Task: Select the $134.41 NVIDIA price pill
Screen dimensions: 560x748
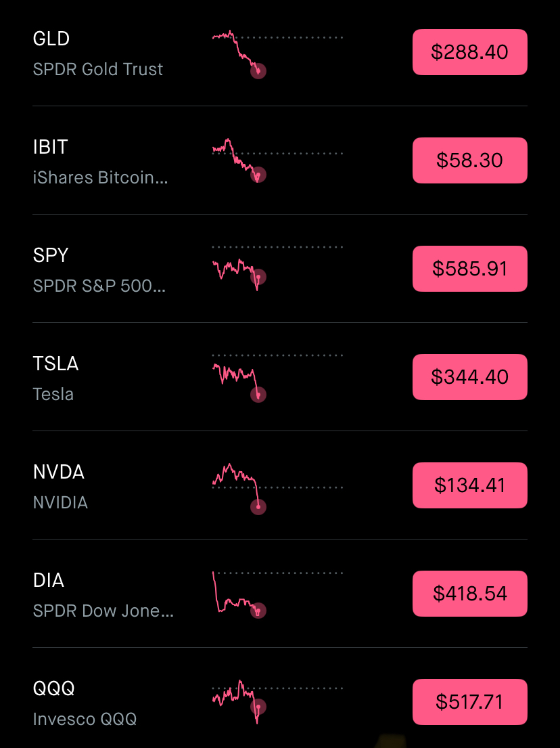Action: (469, 485)
